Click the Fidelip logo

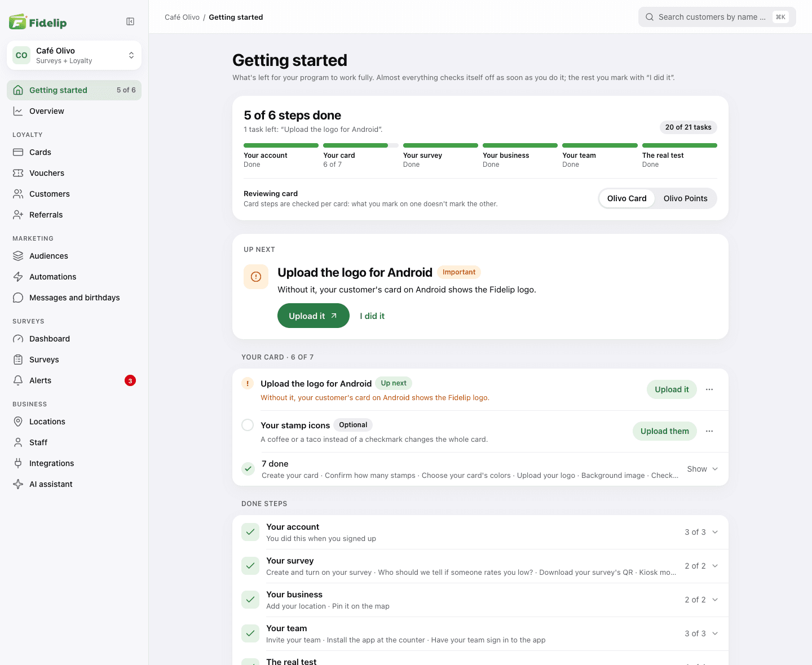coord(38,22)
